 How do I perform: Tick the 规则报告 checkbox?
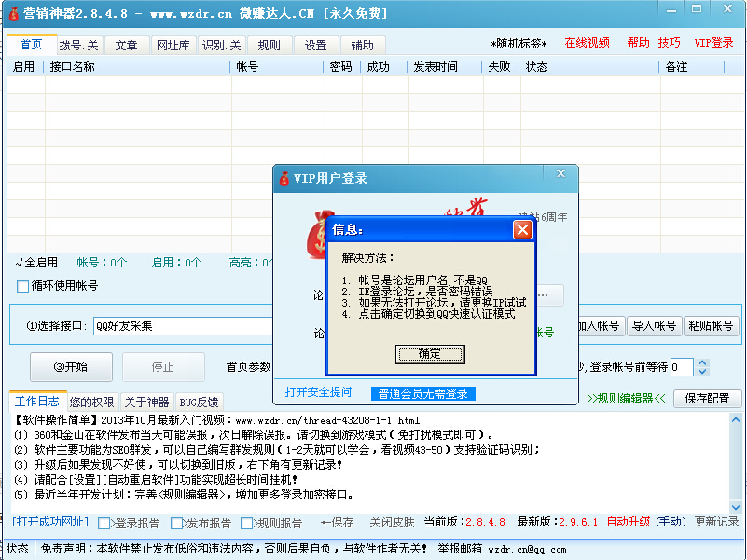point(247,523)
